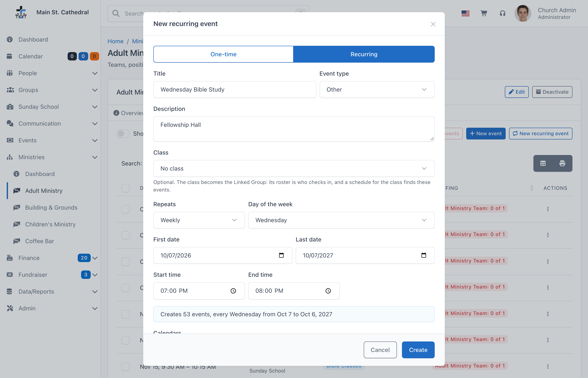Click the End time clock icon
The width and height of the screenshot is (588, 378).
328,291
